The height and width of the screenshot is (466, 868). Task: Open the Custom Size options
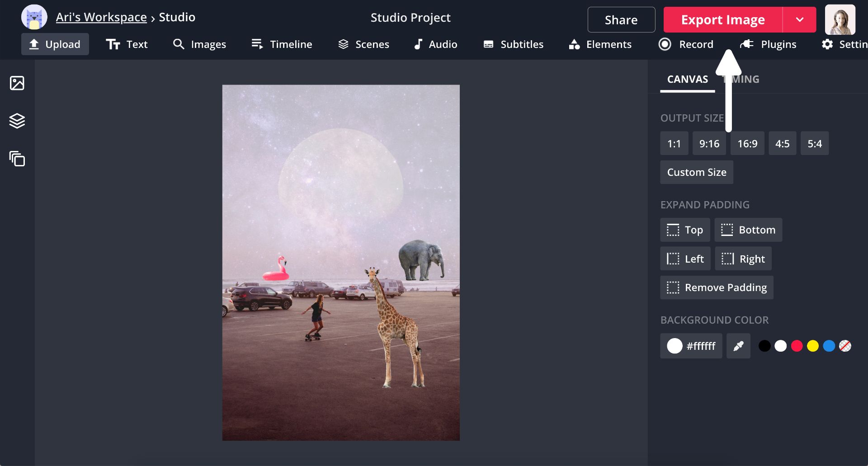tap(696, 172)
